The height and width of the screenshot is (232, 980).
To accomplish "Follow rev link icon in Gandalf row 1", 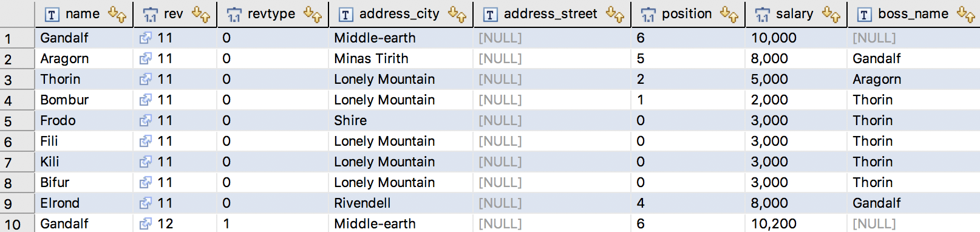I will pyautogui.click(x=145, y=38).
